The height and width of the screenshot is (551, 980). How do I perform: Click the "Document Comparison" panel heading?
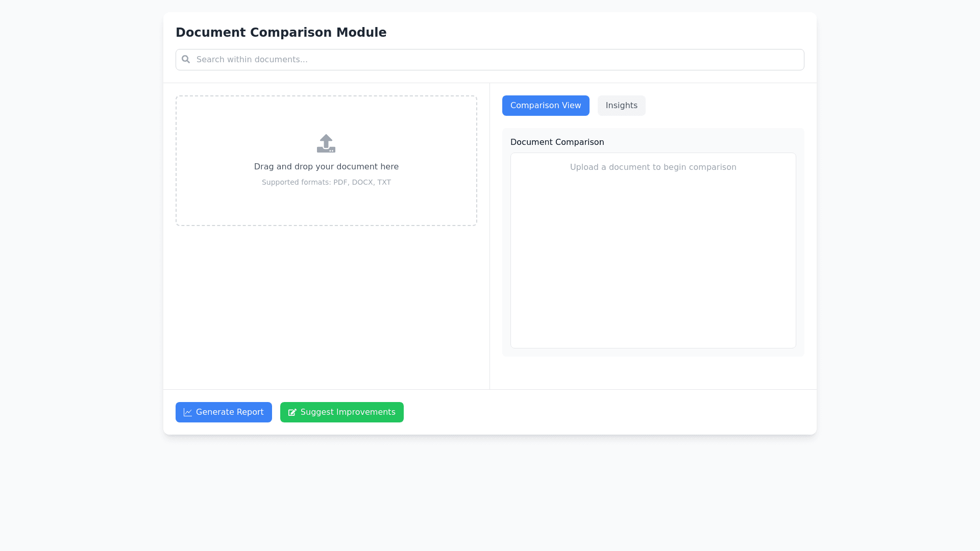point(557,142)
